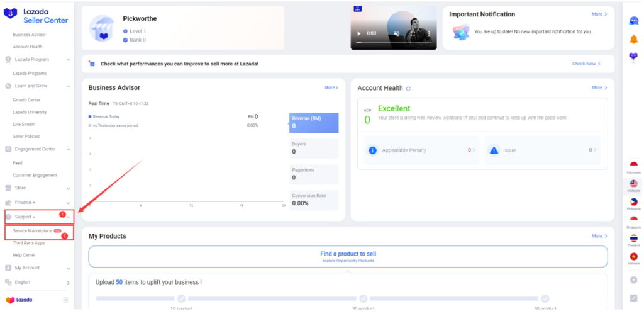Click the Appealable Penalty info icon
The image size is (644, 316).
(372, 150)
